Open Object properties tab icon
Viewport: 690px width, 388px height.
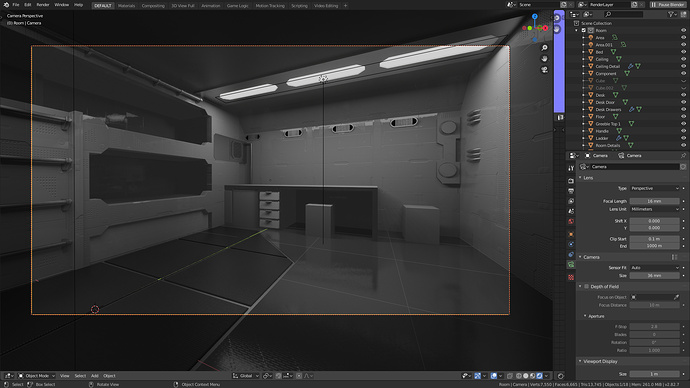(x=571, y=234)
